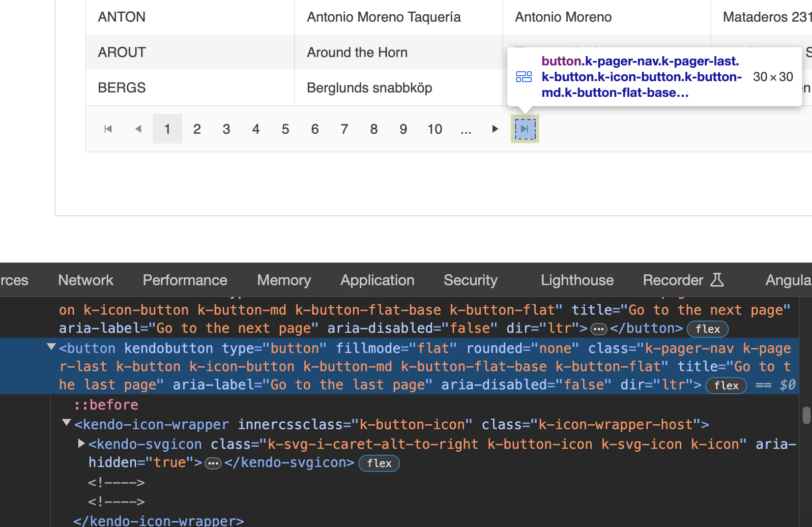Click the Elements panel scrollbar thumb
Image resolution: width=812 pixels, height=527 pixels.
point(806,415)
